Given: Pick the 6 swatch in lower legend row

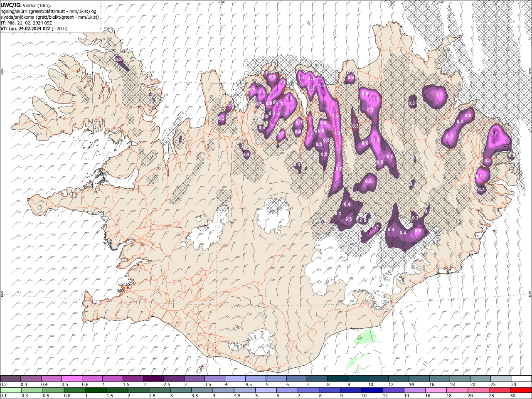Looking at the screenshot, I should [x=287, y=390].
